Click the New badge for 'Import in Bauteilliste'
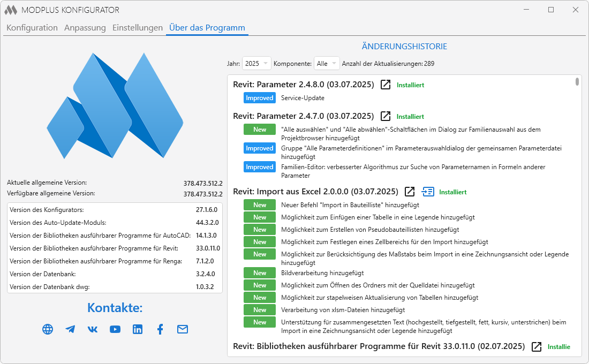The image size is (589, 364). 260,204
